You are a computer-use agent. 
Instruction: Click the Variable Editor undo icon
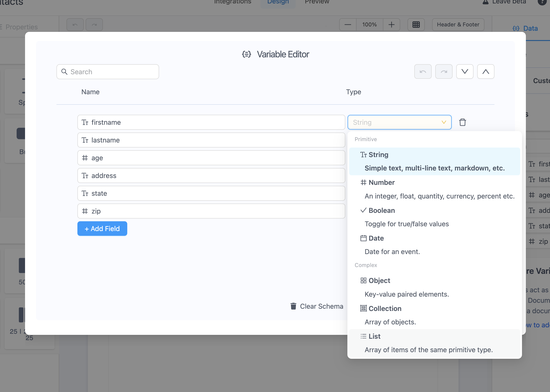(x=423, y=72)
